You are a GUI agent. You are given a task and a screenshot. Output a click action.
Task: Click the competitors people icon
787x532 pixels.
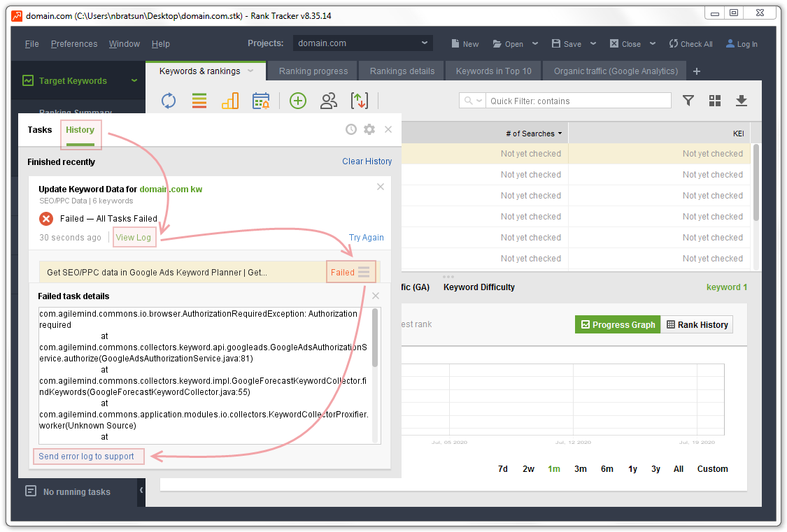pos(329,101)
